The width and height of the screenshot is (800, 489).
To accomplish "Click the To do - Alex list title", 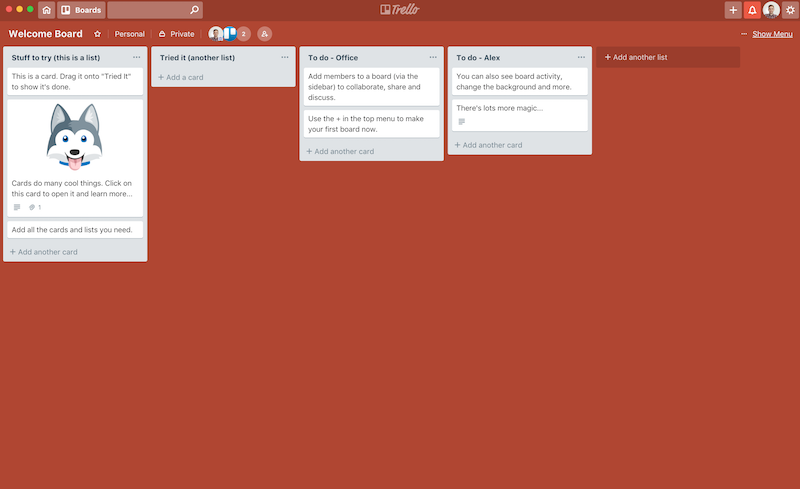I will (x=478, y=58).
